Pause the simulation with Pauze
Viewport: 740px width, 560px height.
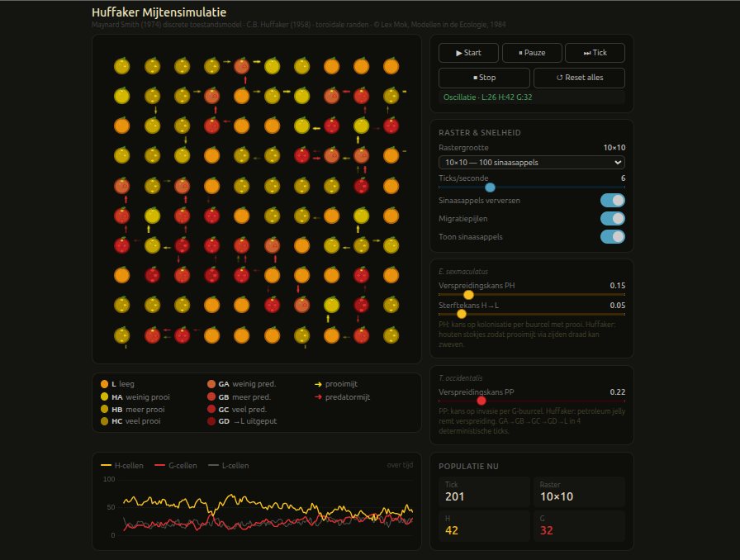532,53
